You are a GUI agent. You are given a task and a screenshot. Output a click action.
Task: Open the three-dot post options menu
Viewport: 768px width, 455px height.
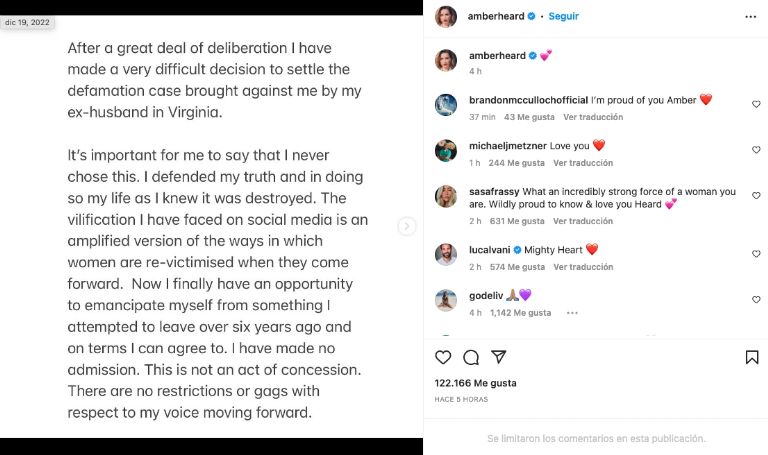tap(752, 16)
